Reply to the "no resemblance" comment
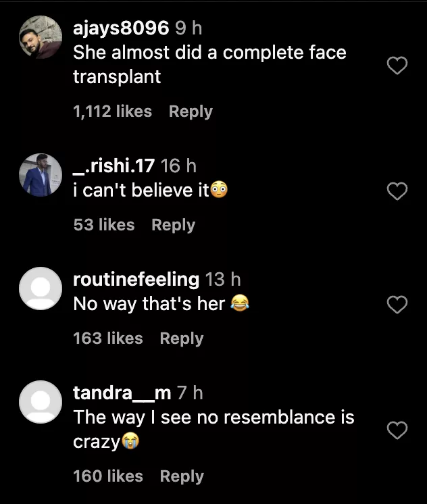Screen dimensions: 427x504 [x=181, y=476]
